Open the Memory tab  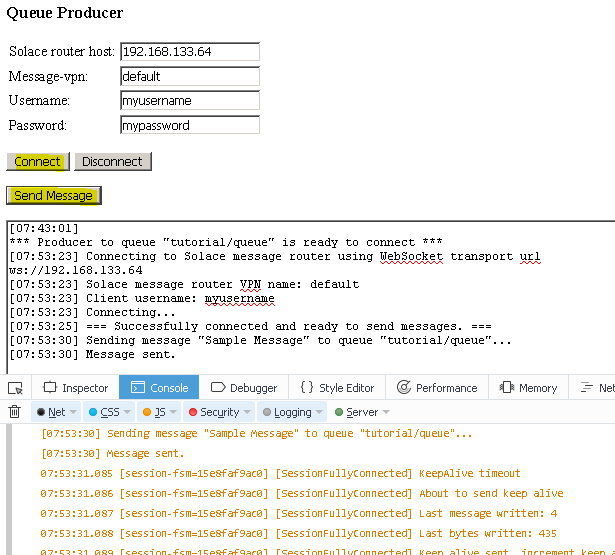click(x=528, y=388)
